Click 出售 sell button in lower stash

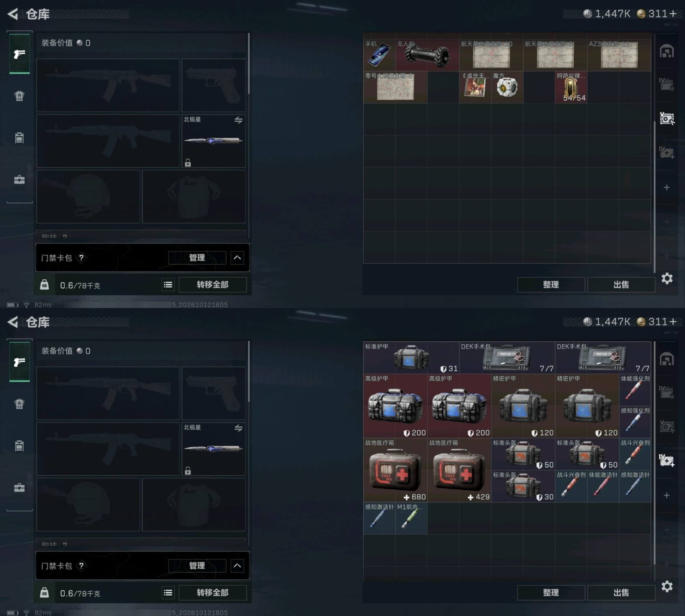tap(621, 592)
